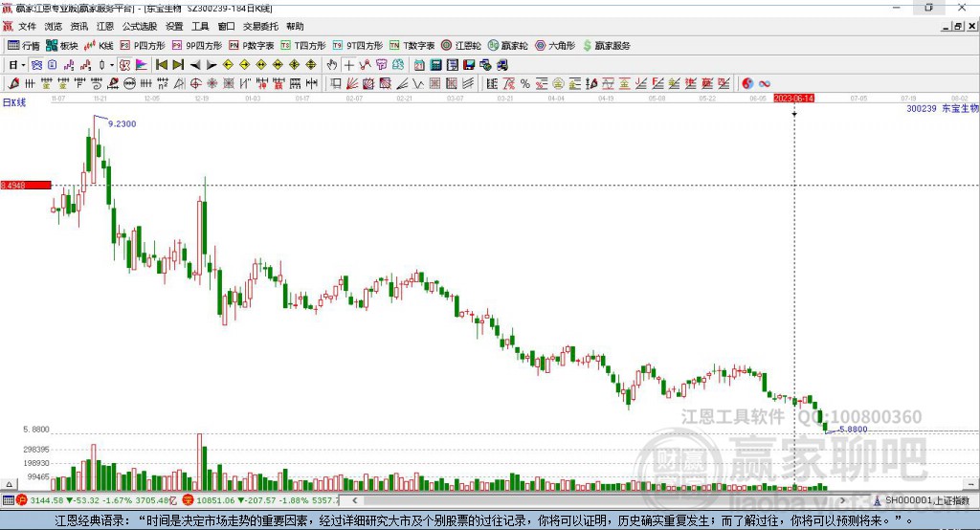Click the SH000001 上证指数 status entry

[926, 500]
